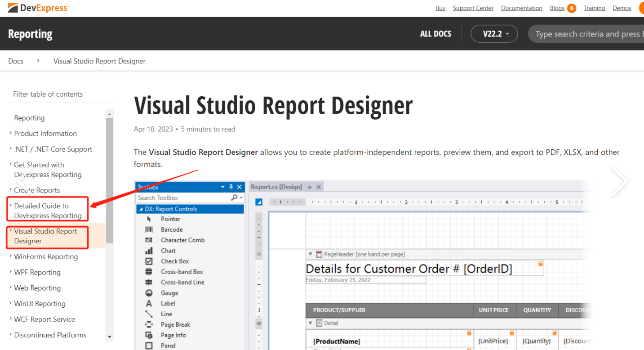Select the Chart control icon
Viewport: 644px width, 350px height.
tap(149, 251)
